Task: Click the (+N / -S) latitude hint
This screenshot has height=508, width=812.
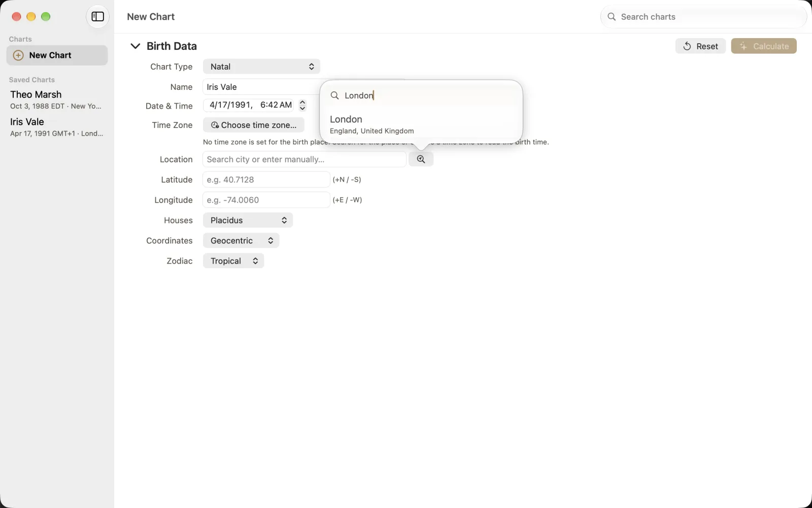Action: [x=347, y=179]
